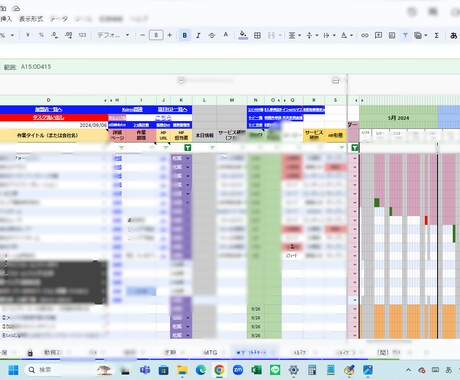Open the functions sigma menu
The width and height of the screenshot is (460, 380).
(x=436, y=35)
